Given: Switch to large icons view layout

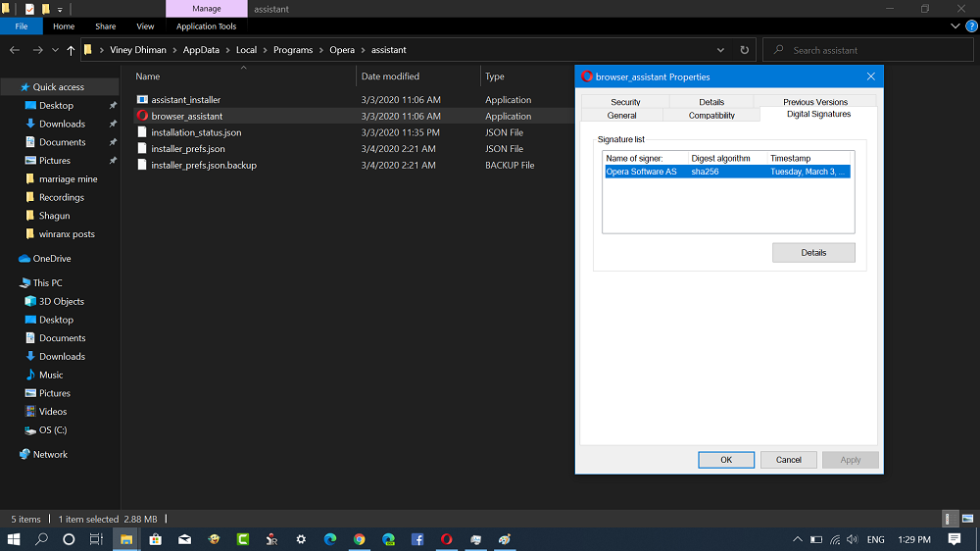Looking at the screenshot, I should pyautogui.click(x=967, y=519).
